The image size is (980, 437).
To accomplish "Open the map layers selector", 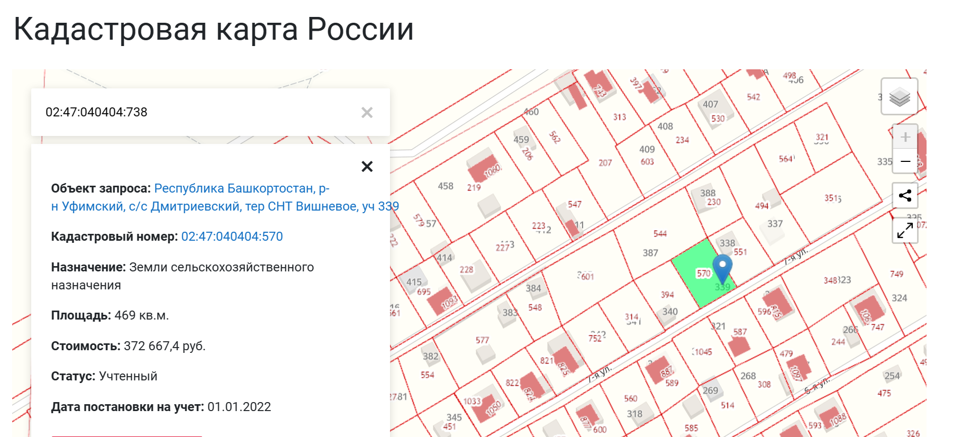I will 899,96.
